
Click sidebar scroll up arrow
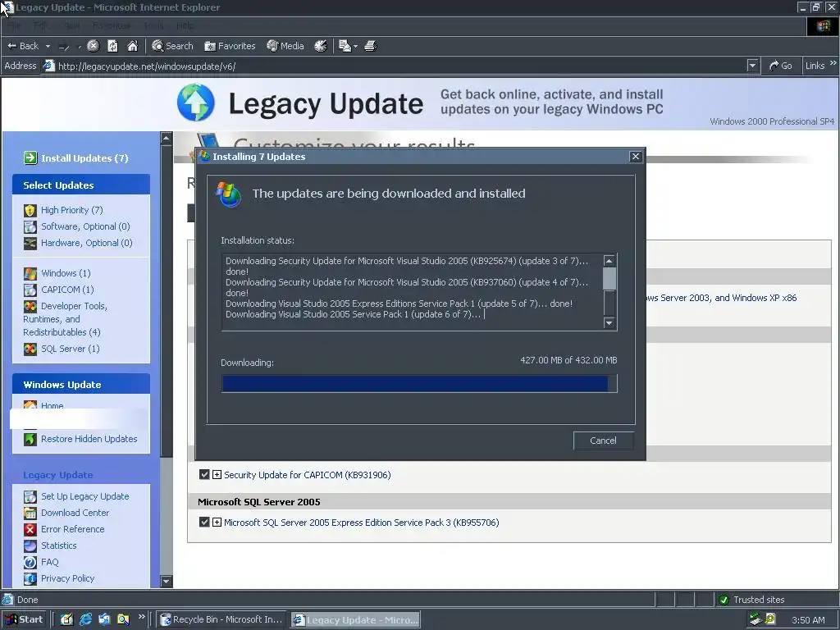pyautogui.click(x=167, y=138)
